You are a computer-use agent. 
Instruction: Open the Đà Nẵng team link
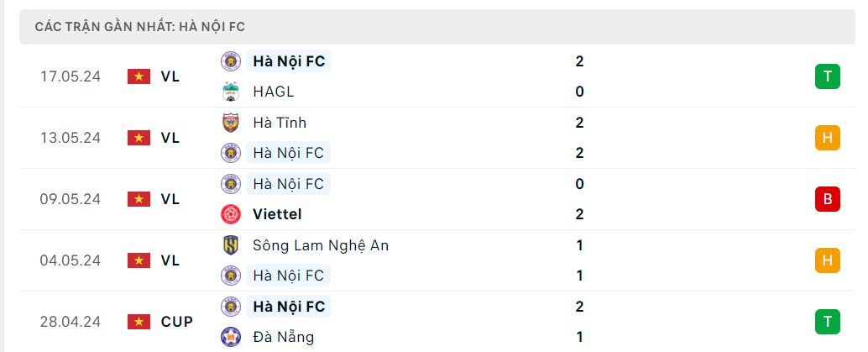pyautogui.click(x=283, y=337)
